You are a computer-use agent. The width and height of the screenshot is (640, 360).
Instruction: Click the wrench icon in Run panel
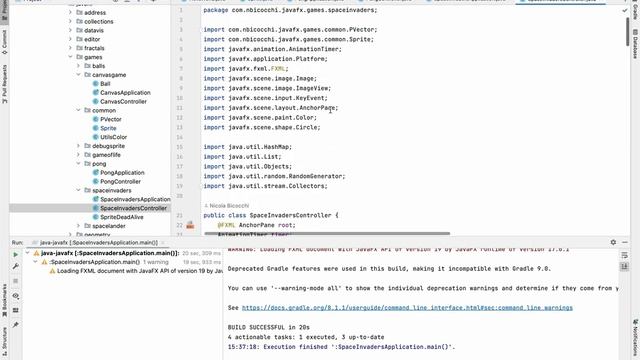tap(16, 266)
